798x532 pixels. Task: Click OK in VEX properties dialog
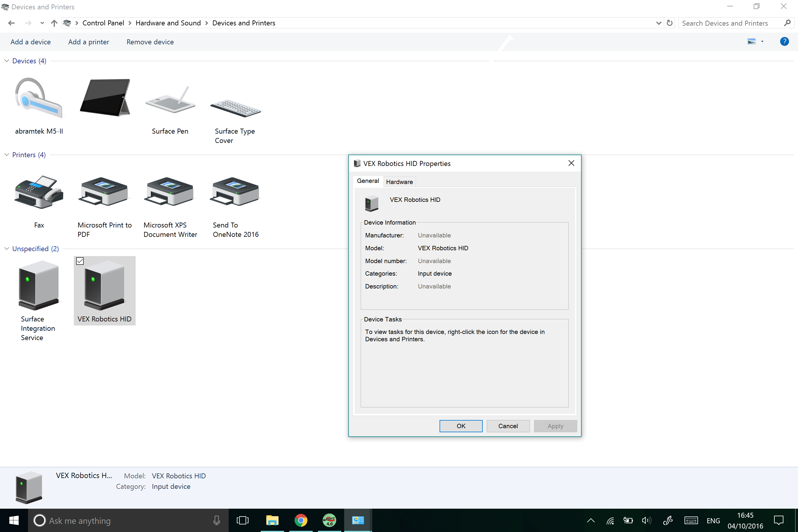pos(461,426)
